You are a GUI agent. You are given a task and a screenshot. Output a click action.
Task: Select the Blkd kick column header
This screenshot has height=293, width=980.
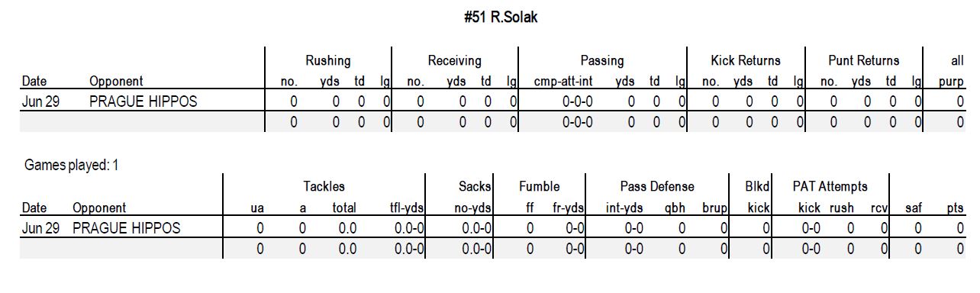tap(757, 197)
